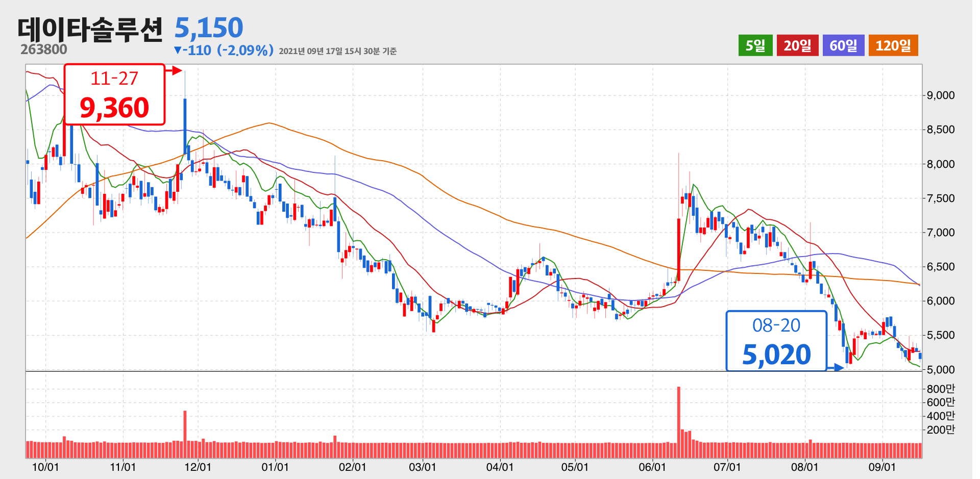980x479 pixels.
Task: Click the 7,000 price axis label
Action: click(x=941, y=232)
